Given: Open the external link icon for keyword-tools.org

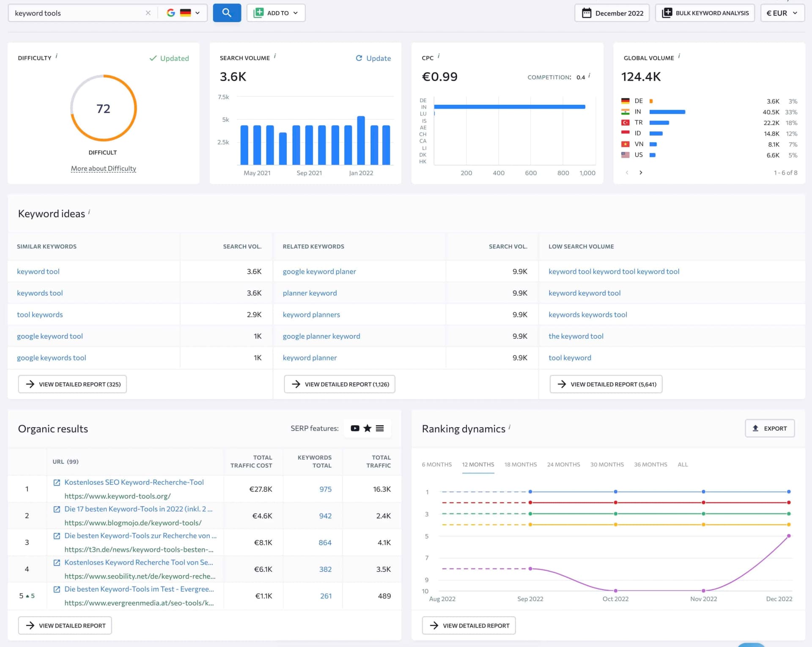Looking at the screenshot, I should click(57, 482).
